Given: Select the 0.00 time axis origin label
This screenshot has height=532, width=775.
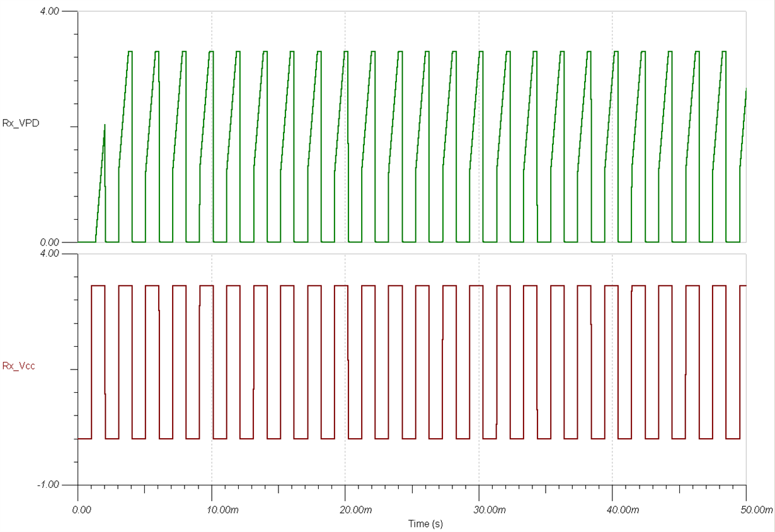Looking at the screenshot, I should coord(83,509).
